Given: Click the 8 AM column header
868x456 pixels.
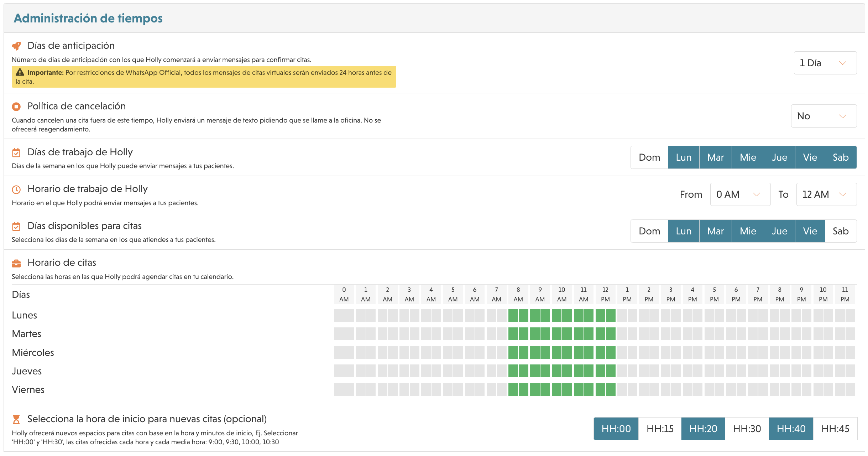Looking at the screenshot, I should point(518,295).
